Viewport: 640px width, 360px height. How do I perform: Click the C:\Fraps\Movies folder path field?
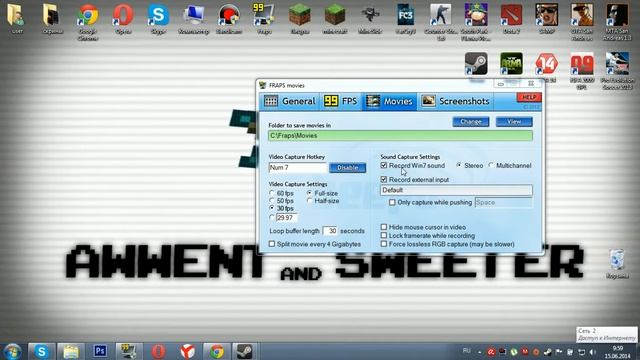click(x=400, y=136)
